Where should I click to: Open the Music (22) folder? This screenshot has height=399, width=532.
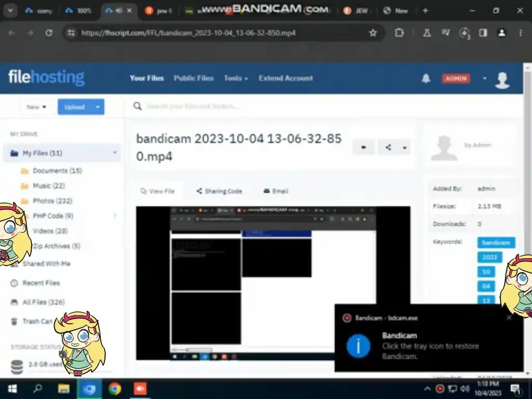[48, 186]
